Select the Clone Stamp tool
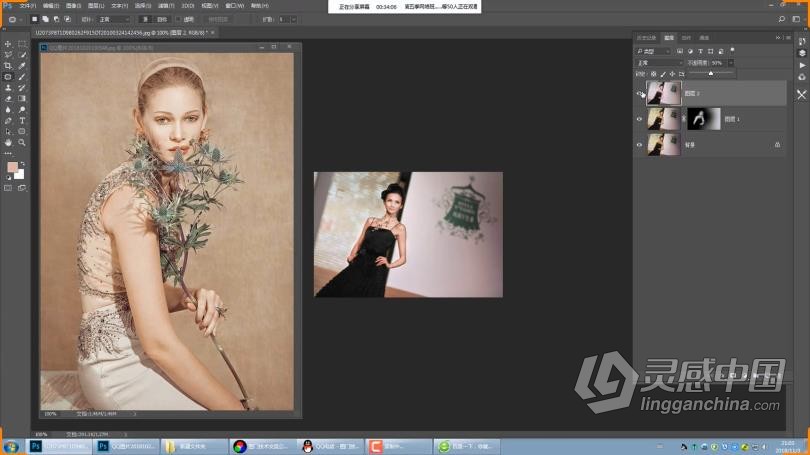This screenshot has width=810, height=455. point(8,87)
